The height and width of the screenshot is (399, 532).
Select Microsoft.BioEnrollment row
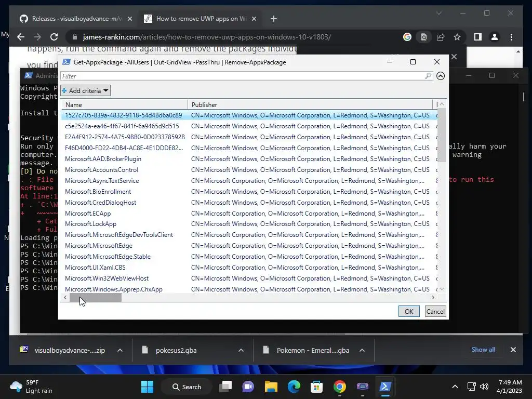(x=249, y=191)
